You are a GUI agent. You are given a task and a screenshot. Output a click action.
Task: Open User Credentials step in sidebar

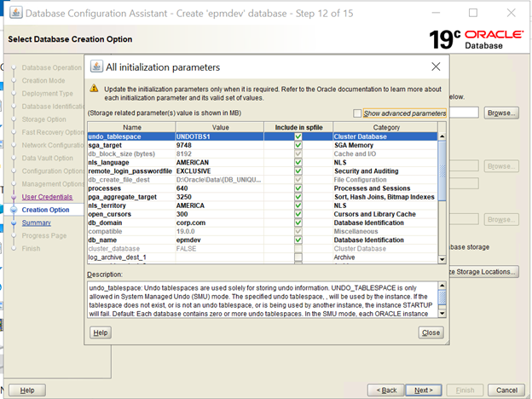47,197
